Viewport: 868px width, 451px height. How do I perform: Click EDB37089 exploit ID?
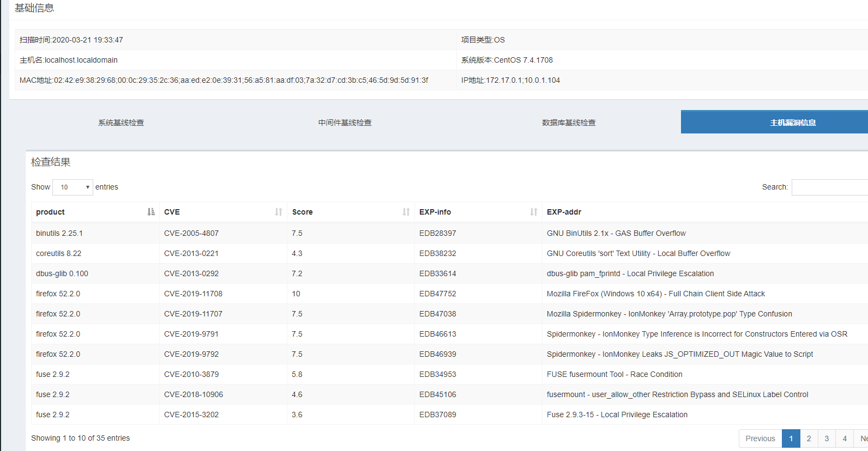pyautogui.click(x=438, y=415)
